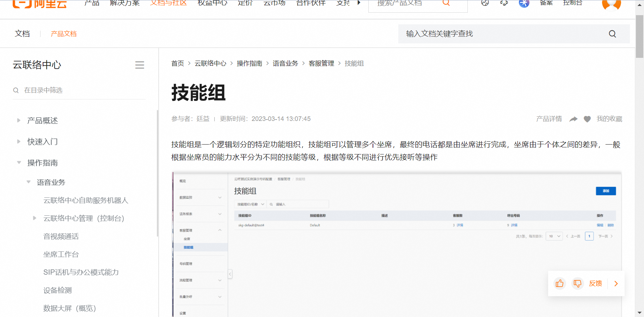Click 控制台 link in the header
Screen dimensions: 644x317
tap(573, 3)
